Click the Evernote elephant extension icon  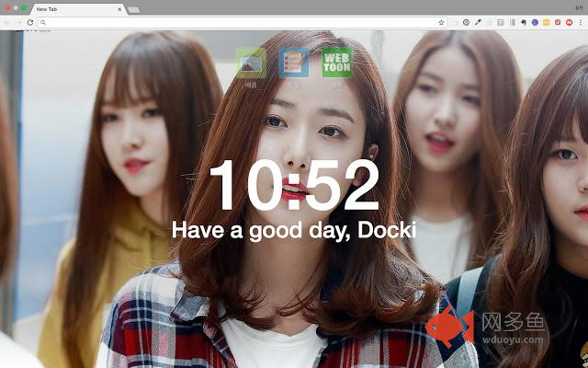[x=524, y=22]
